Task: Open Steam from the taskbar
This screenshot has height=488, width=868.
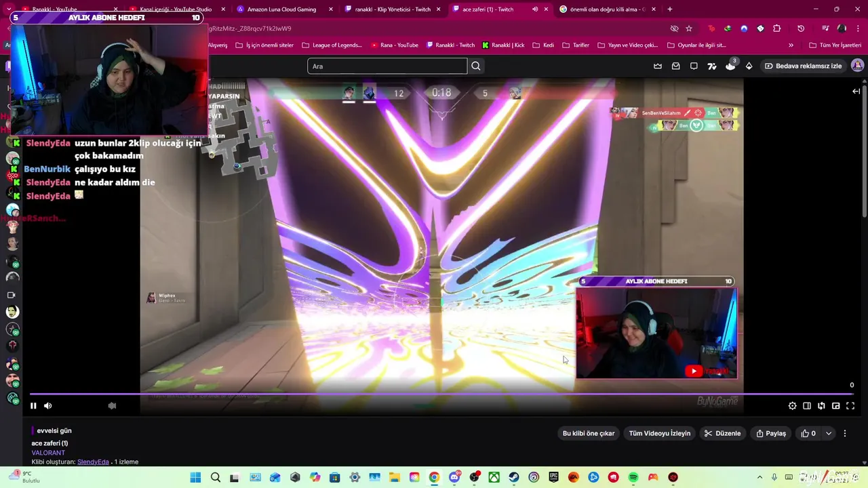Action: [514, 477]
